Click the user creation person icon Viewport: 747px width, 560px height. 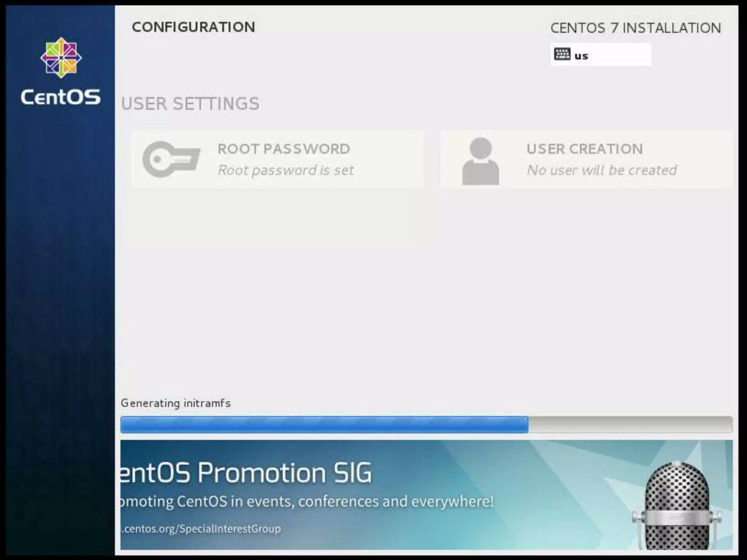coord(480,161)
